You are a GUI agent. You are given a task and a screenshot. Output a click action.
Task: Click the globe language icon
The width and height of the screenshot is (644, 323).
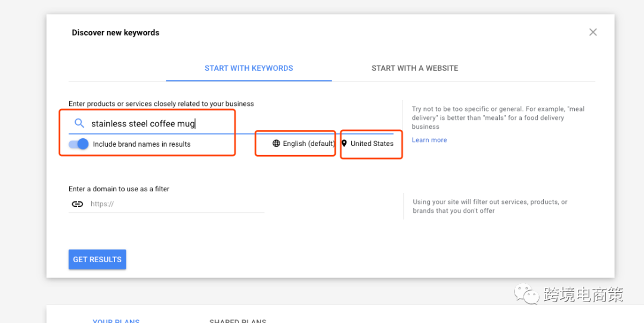tap(276, 144)
